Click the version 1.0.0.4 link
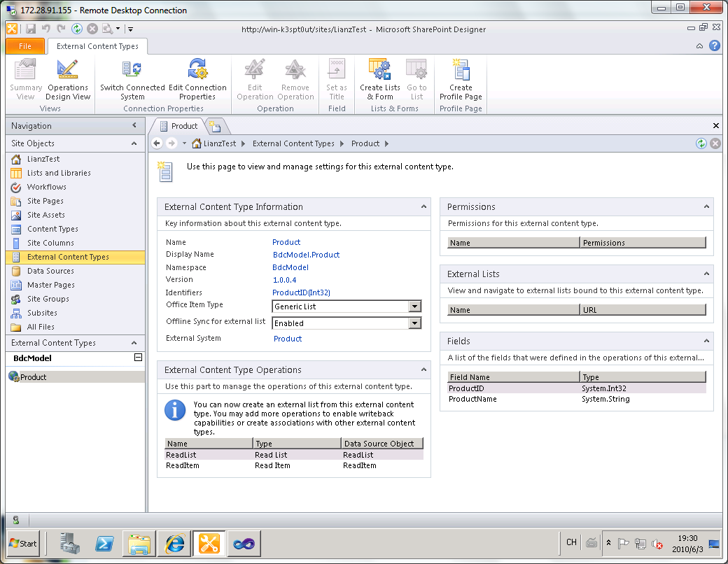728x564 pixels. point(284,280)
